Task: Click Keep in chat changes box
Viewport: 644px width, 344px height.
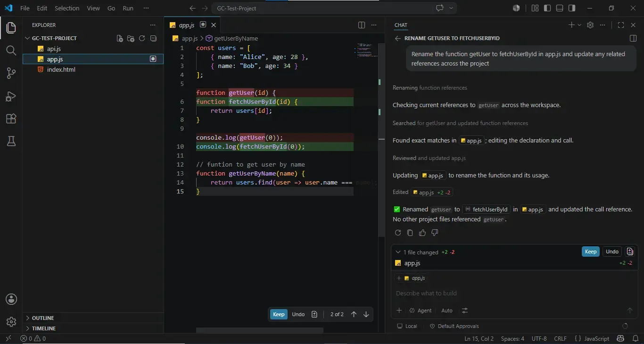Action: click(591, 252)
